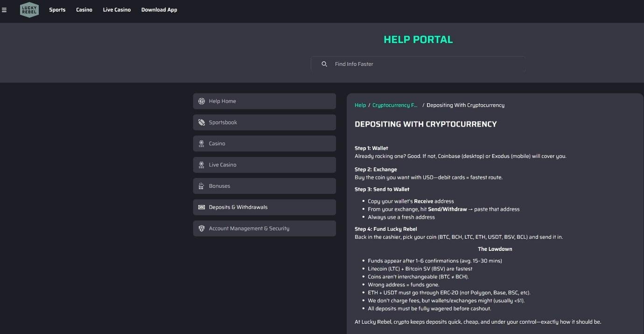Screen dimensions: 644x334
Task: Click the At Lucky Rebel closing sentence
Action: pos(478,322)
